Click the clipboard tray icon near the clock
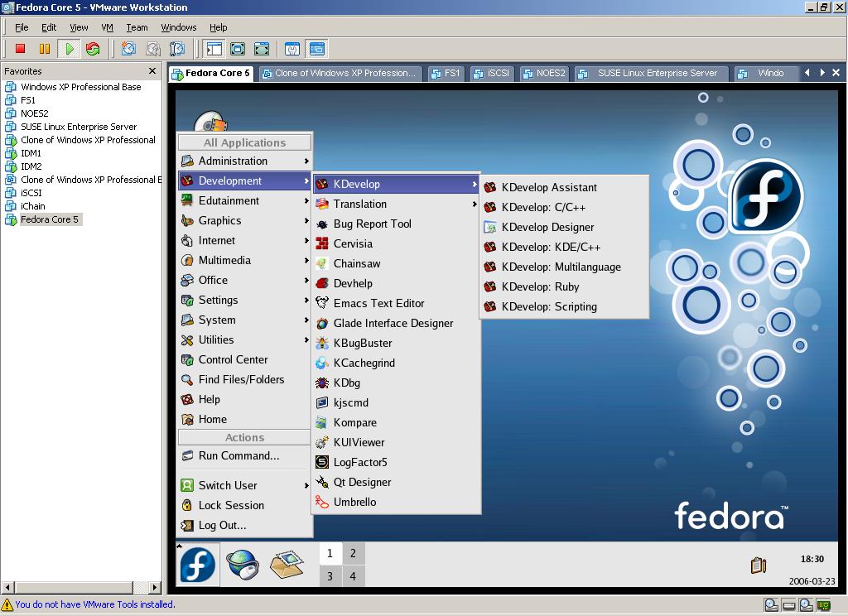 759,565
